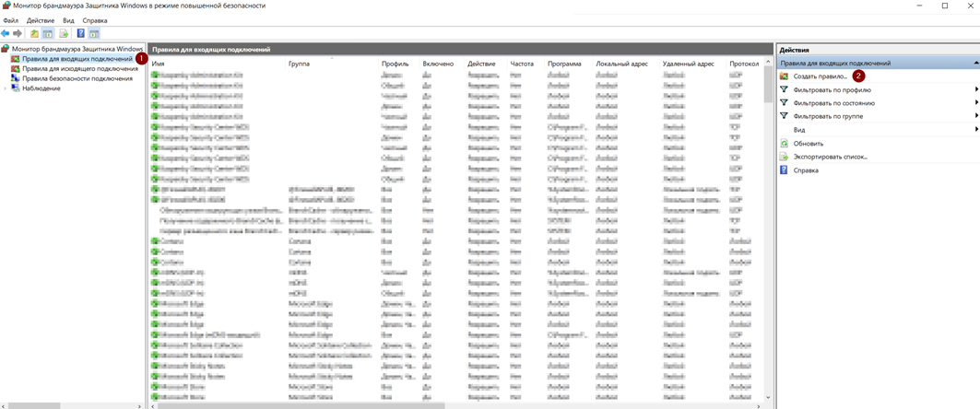The width and height of the screenshot is (980, 409).
Task: Click the Export list toolbar icon
Action: 65,34
